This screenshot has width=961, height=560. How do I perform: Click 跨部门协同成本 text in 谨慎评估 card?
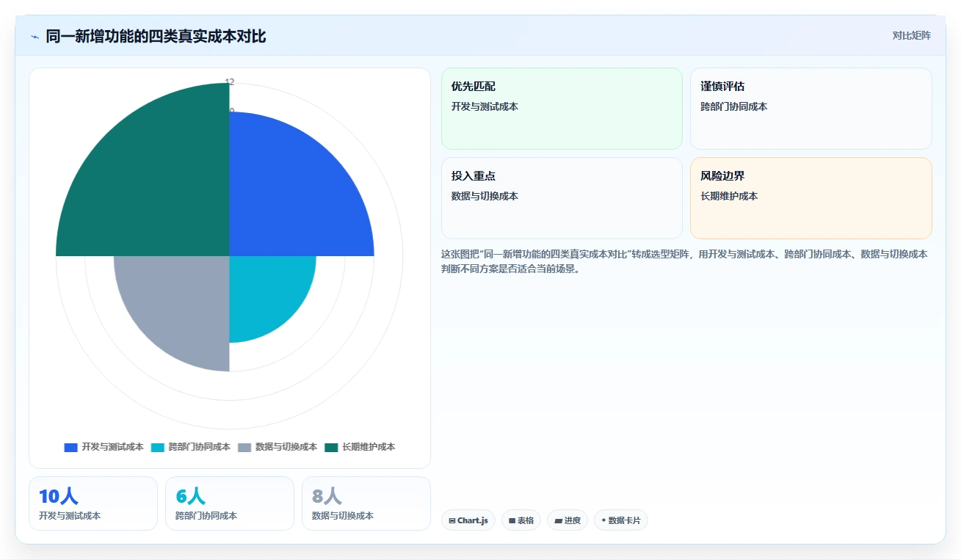point(734,106)
